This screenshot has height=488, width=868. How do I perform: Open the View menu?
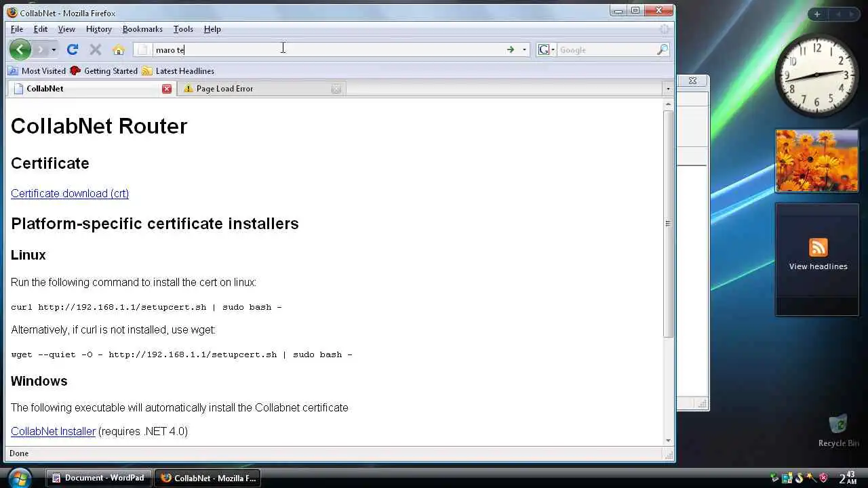(x=66, y=29)
